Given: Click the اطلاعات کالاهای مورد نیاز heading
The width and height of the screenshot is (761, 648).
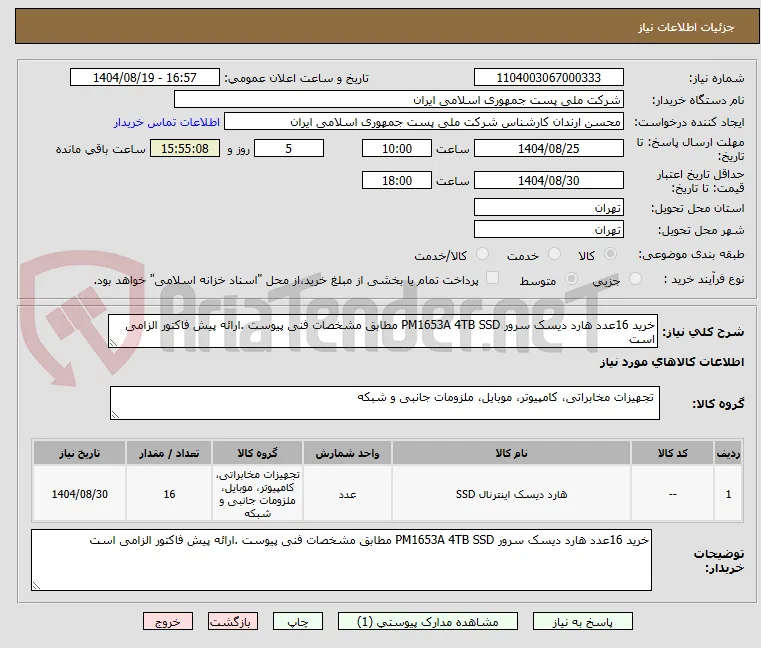Looking at the screenshot, I should point(672,362).
